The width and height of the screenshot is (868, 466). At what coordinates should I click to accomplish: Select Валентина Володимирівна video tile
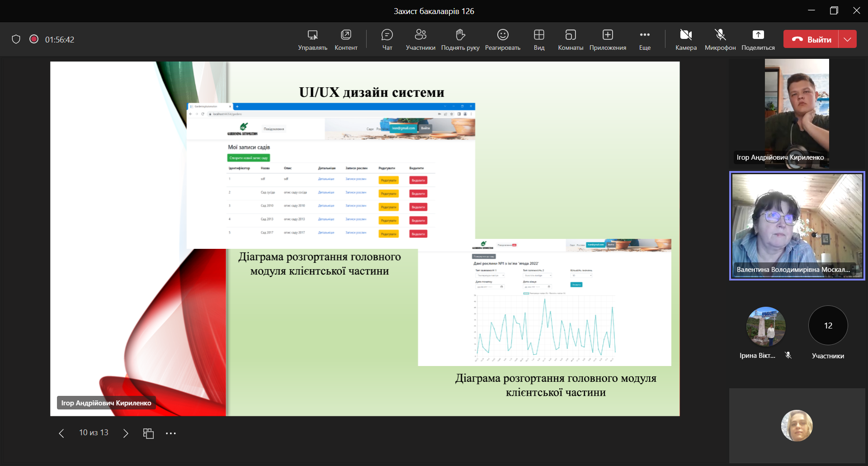coord(797,225)
